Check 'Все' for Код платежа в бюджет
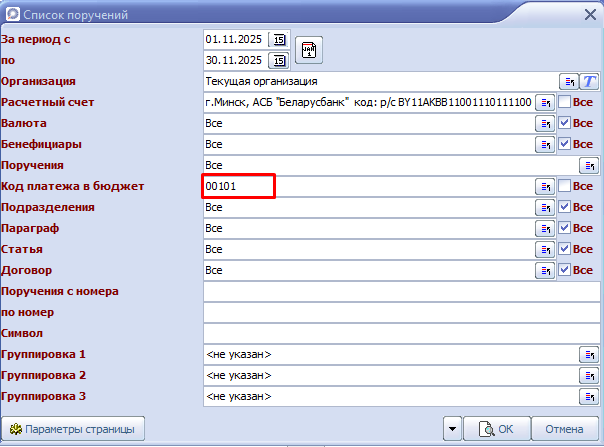The image size is (604, 447). pos(564,186)
